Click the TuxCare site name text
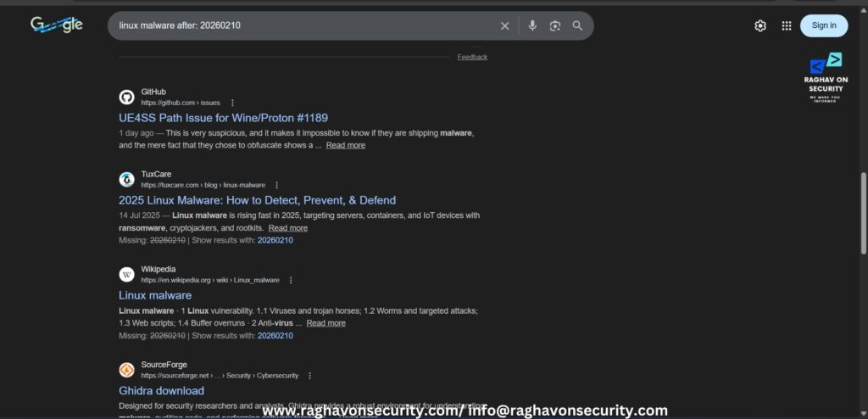The height and width of the screenshot is (419, 868). pyautogui.click(x=156, y=174)
